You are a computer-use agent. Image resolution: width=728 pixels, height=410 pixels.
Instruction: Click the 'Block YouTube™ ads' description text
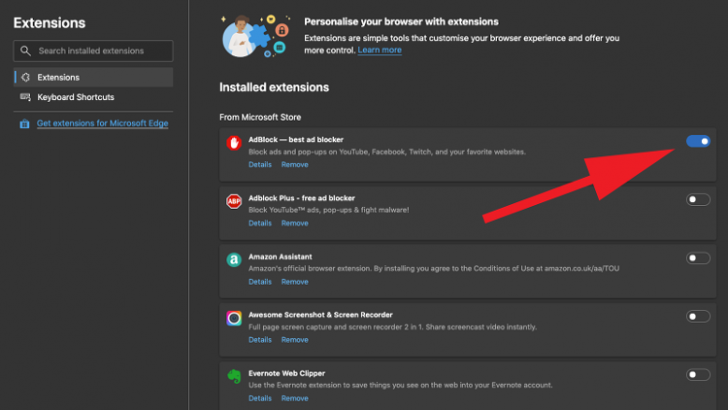click(x=329, y=210)
